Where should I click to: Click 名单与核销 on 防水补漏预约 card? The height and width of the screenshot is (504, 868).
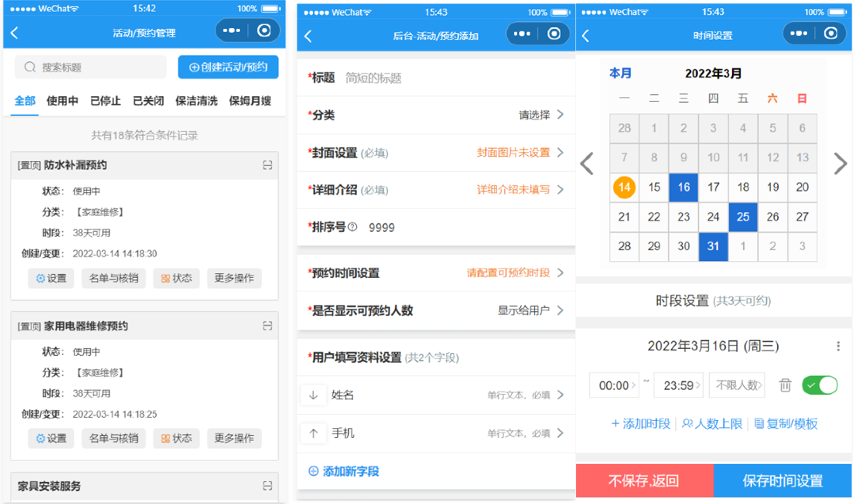coord(113,278)
